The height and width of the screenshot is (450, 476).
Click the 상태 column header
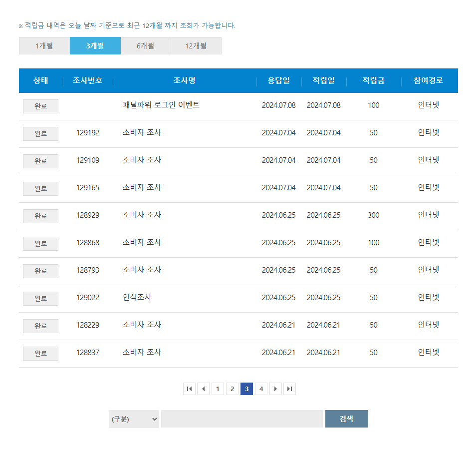pos(41,80)
